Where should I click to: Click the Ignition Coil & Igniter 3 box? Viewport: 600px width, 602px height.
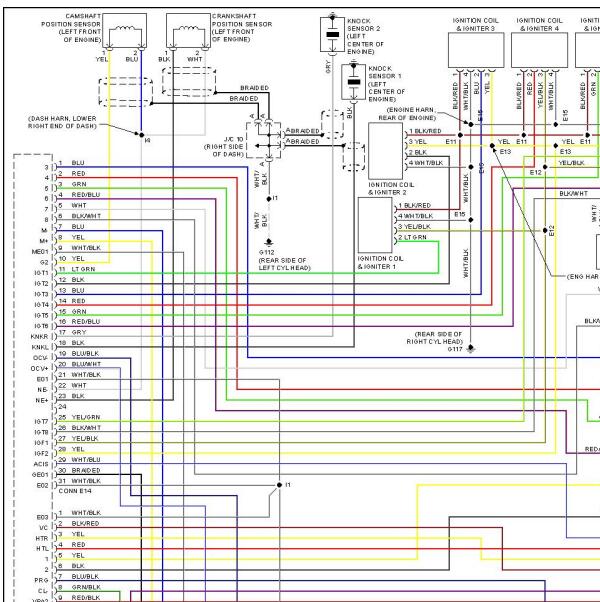tap(476, 50)
